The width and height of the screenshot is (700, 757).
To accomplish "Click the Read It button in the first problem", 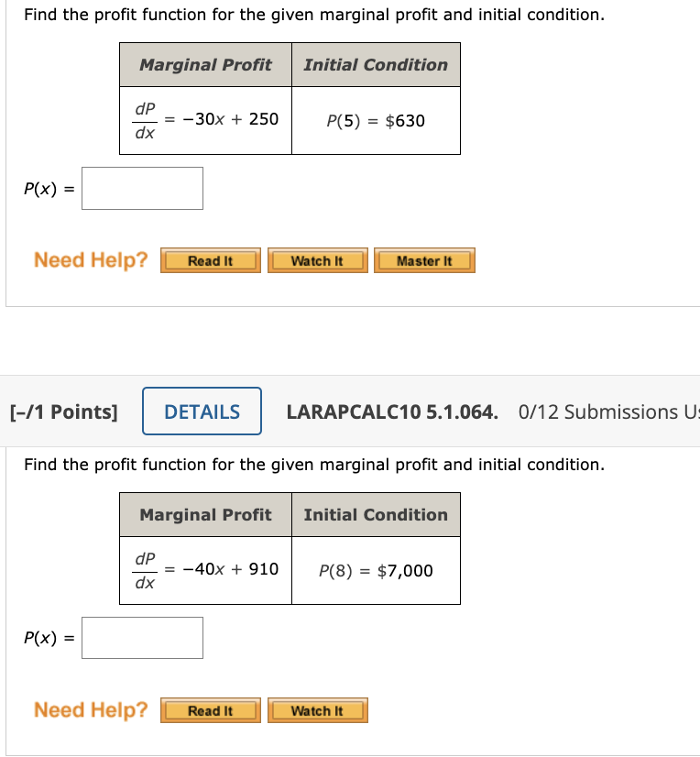I will [x=210, y=260].
